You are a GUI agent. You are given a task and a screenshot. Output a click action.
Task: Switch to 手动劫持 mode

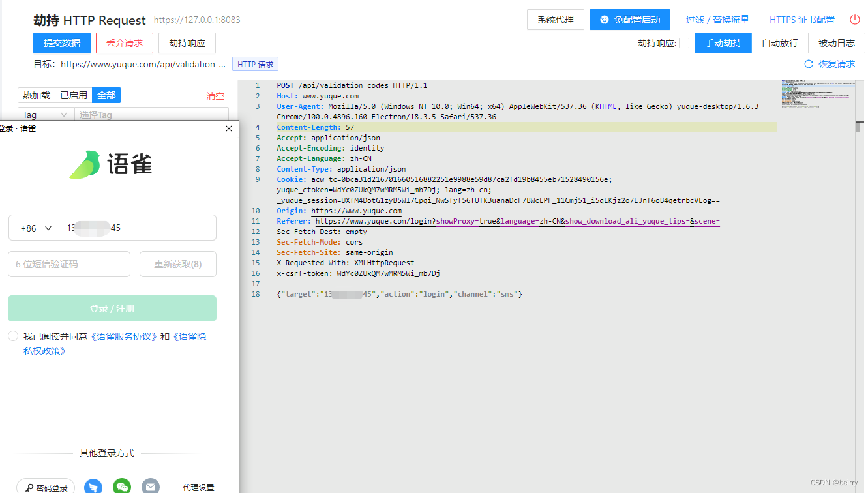pyautogui.click(x=723, y=43)
